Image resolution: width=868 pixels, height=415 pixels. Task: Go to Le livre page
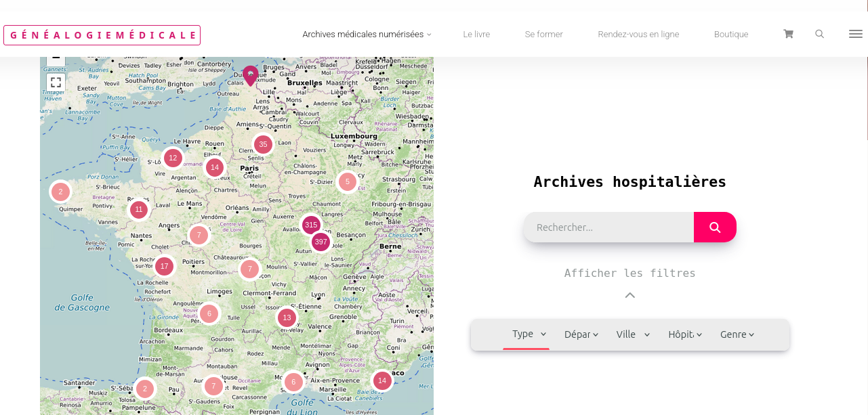coord(476,34)
